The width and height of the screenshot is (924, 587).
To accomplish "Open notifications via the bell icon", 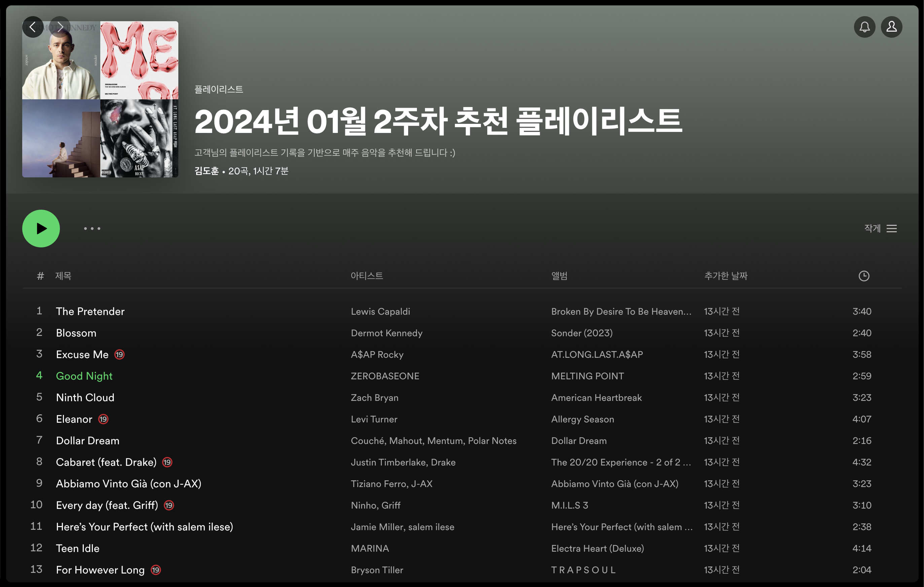I will click(864, 27).
